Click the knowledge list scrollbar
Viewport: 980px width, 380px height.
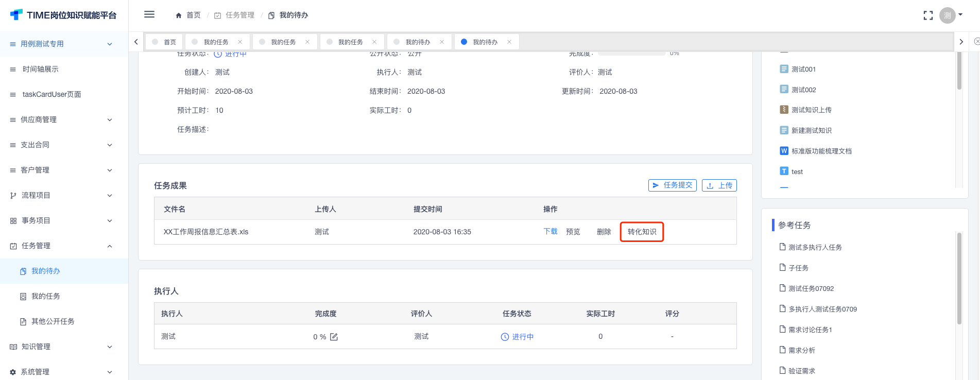pos(959,71)
